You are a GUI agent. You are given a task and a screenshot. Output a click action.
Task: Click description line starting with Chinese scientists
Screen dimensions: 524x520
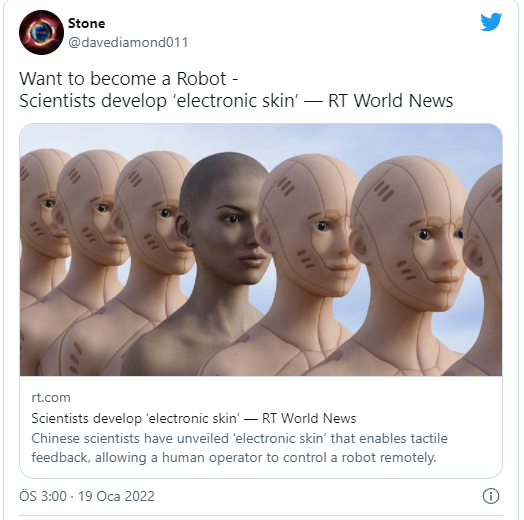(239, 438)
